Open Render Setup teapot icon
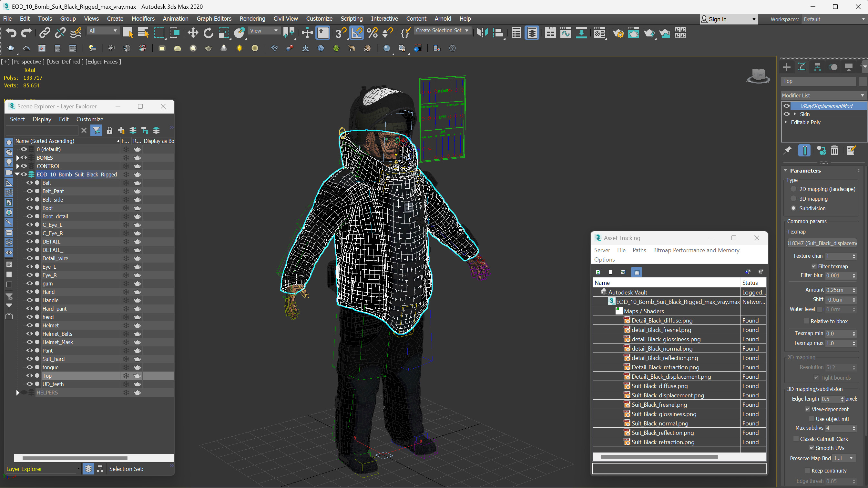 (x=618, y=33)
